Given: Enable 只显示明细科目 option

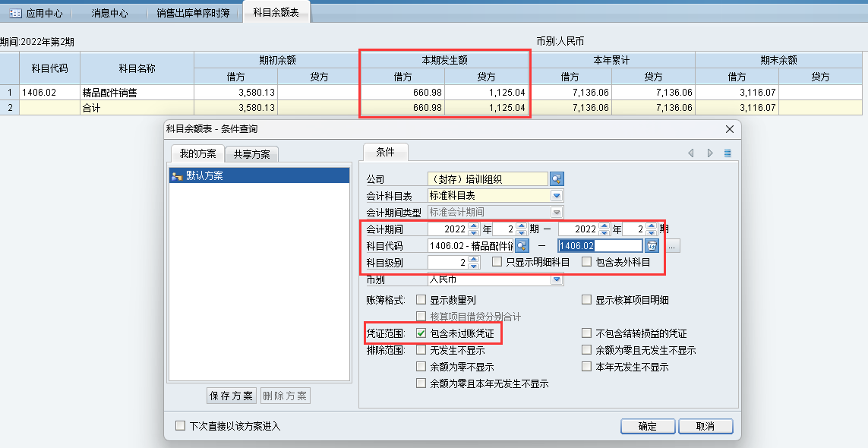Looking at the screenshot, I should pyautogui.click(x=497, y=262).
